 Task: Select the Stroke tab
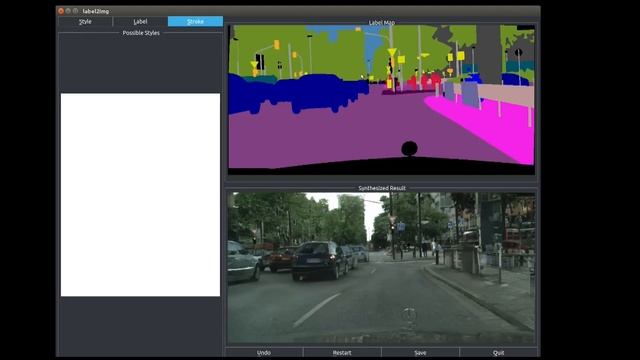[x=195, y=22]
